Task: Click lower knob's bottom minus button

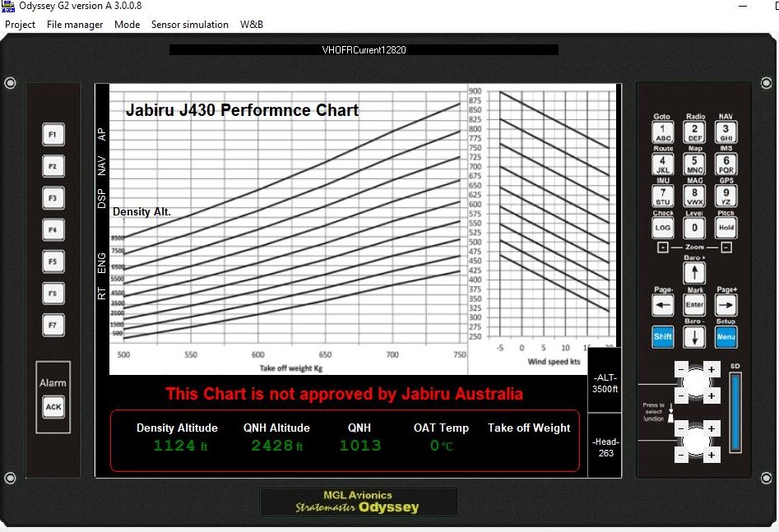Action: point(680,455)
